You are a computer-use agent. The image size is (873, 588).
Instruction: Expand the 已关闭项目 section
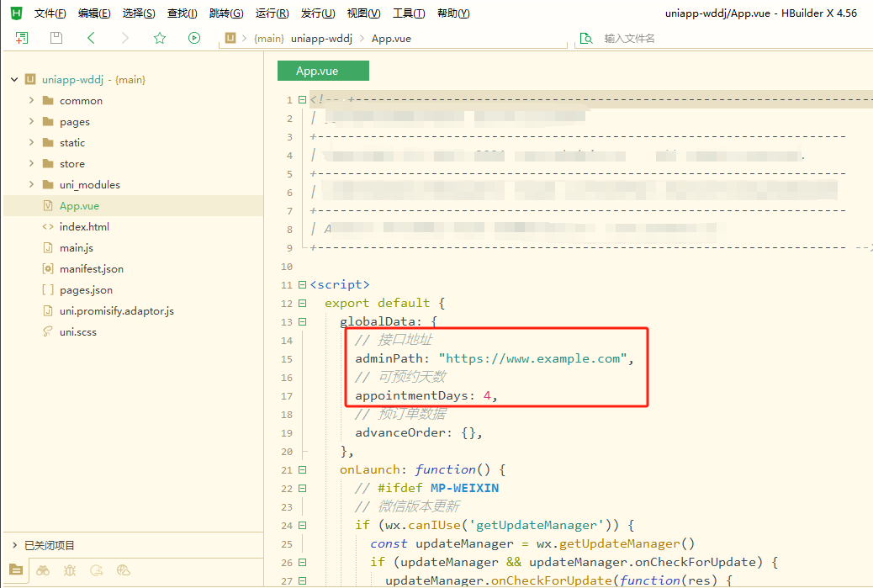(x=14, y=545)
